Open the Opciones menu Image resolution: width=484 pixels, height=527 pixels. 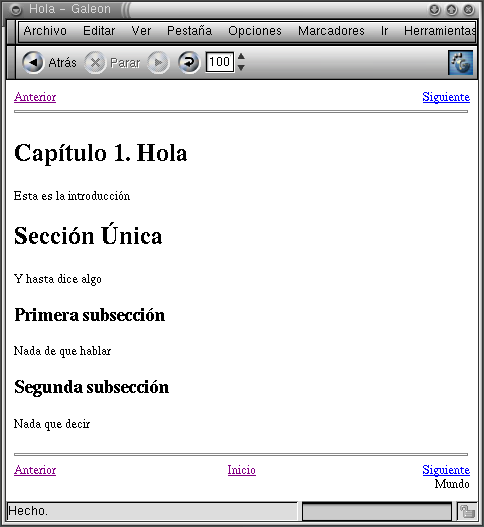pos(255,31)
